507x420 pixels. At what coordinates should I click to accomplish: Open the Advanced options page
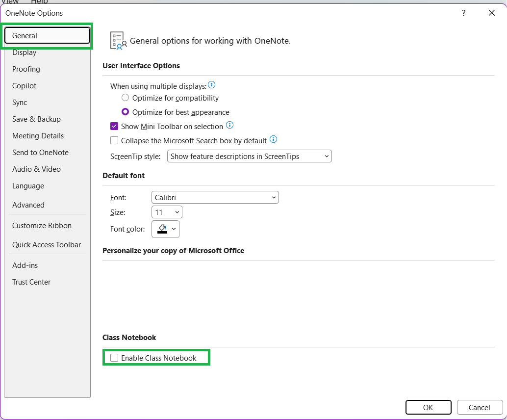click(47, 205)
